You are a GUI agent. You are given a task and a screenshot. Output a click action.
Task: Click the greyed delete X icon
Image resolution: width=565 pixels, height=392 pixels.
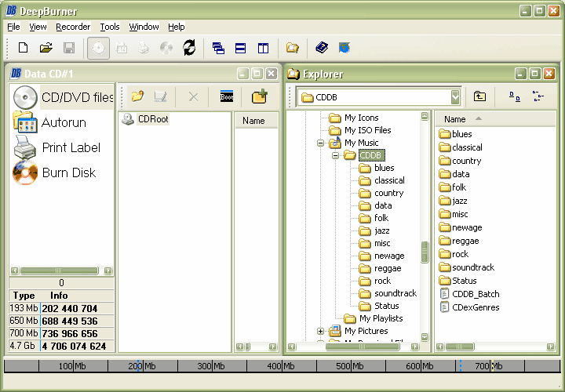194,97
